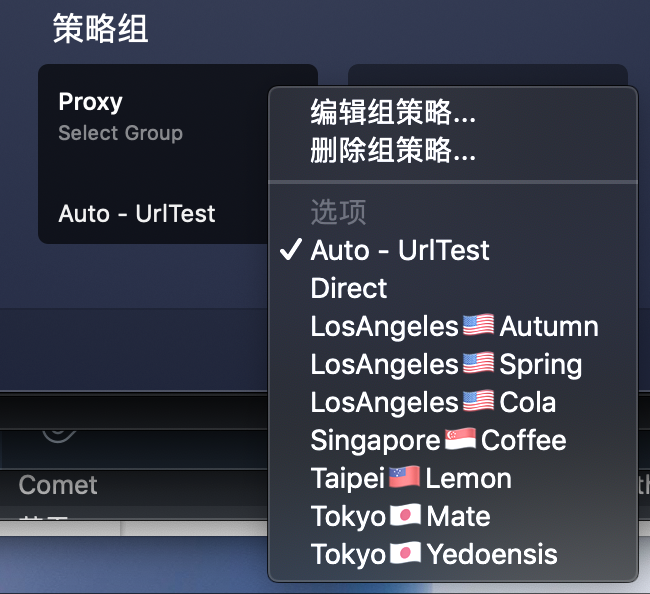The width and height of the screenshot is (650, 594).
Task: Click the 选项 header in the menu
Action: point(338,211)
